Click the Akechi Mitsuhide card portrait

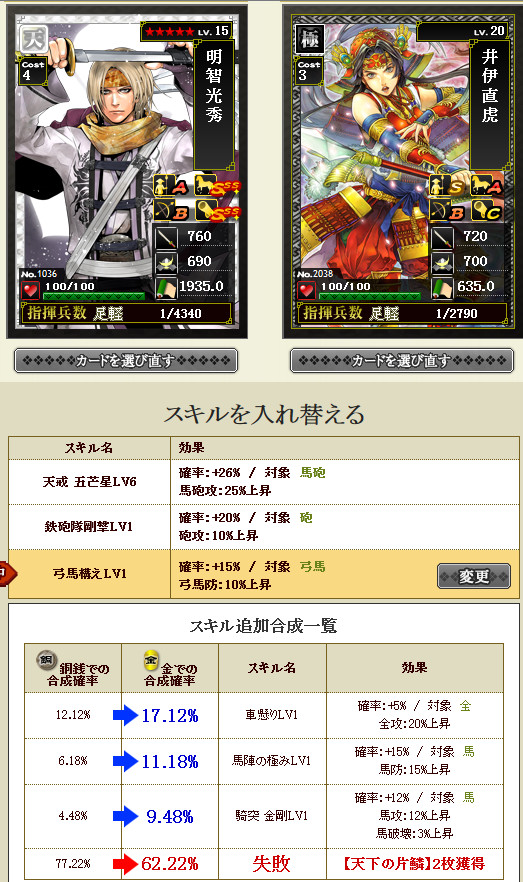(127, 172)
